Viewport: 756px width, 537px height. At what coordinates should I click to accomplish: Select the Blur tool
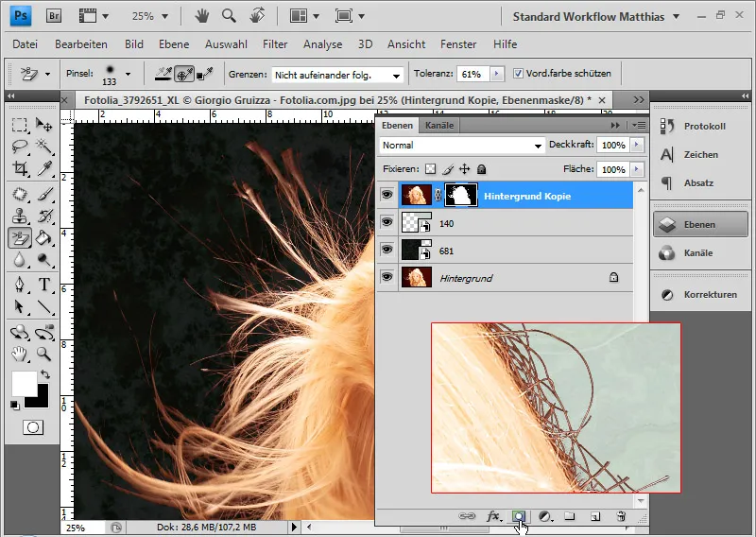[19, 260]
